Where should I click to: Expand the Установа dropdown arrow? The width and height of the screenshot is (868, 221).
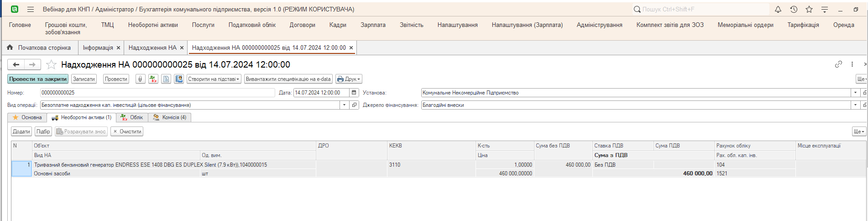(855, 93)
